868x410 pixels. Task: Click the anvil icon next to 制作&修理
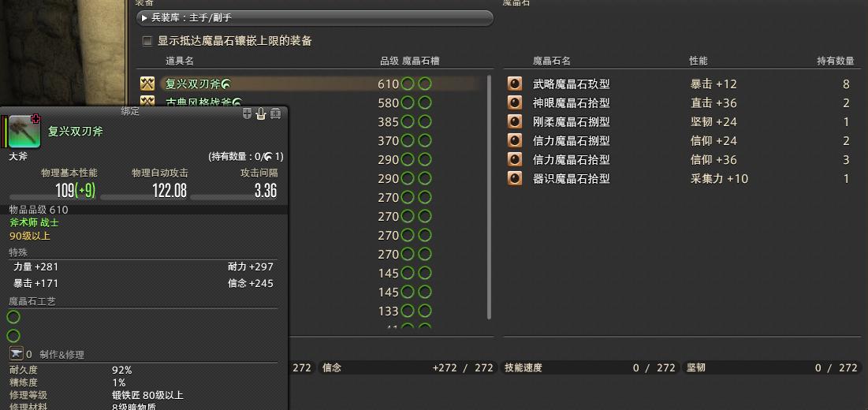pos(16,354)
